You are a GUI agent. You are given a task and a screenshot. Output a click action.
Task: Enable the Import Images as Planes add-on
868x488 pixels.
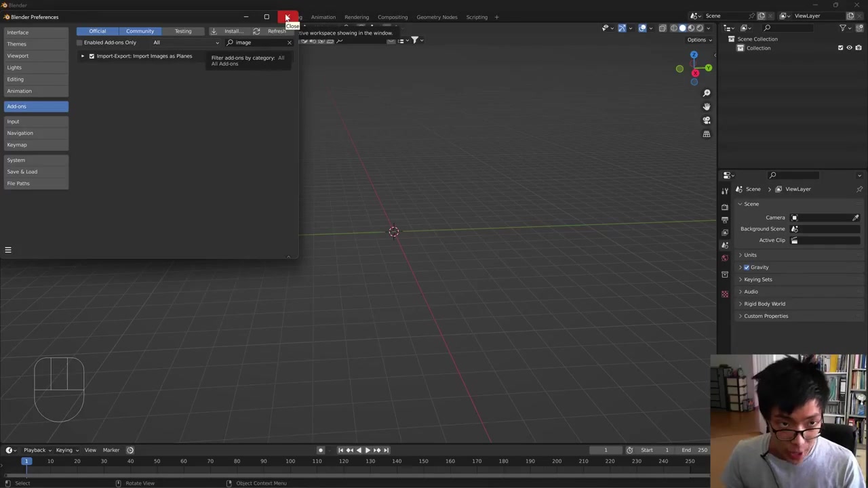pos(92,56)
